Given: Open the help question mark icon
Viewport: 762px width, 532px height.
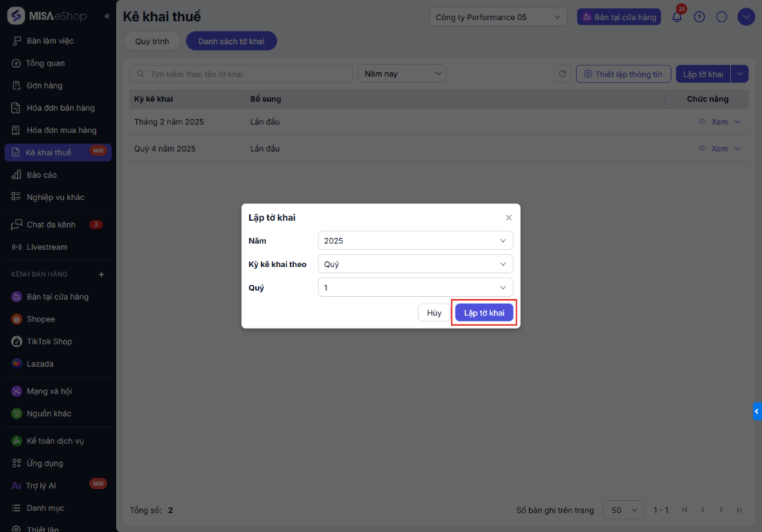Looking at the screenshot, I should [699, 17].
